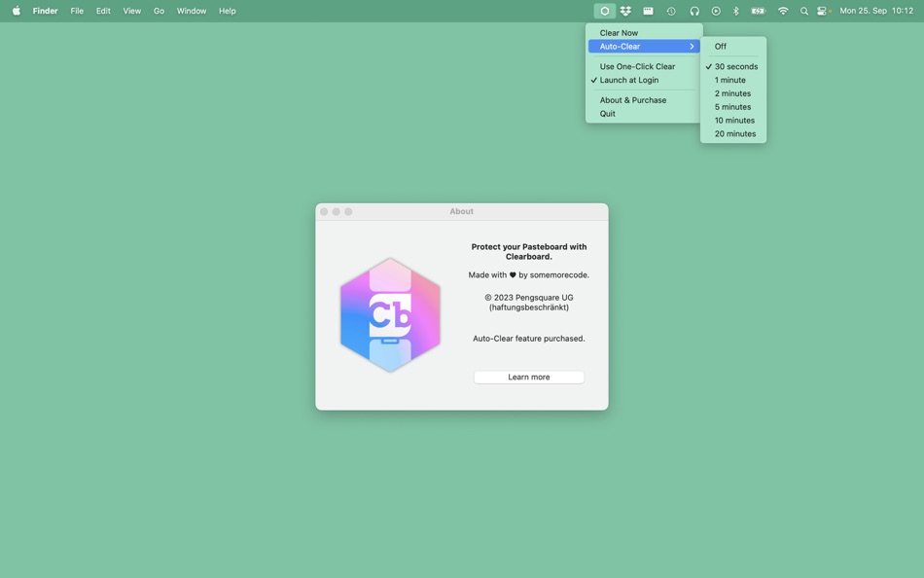Click the Now Playing play icon

coord(716,11)
